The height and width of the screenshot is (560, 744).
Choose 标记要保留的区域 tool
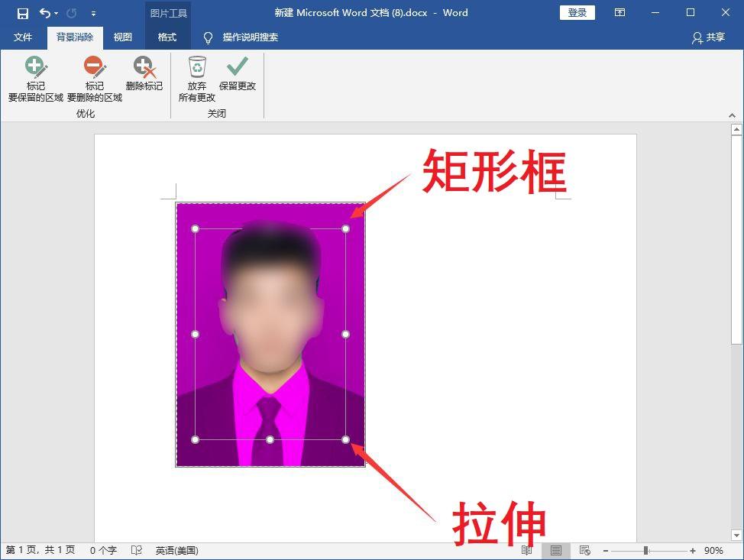(x=36, y=79)
